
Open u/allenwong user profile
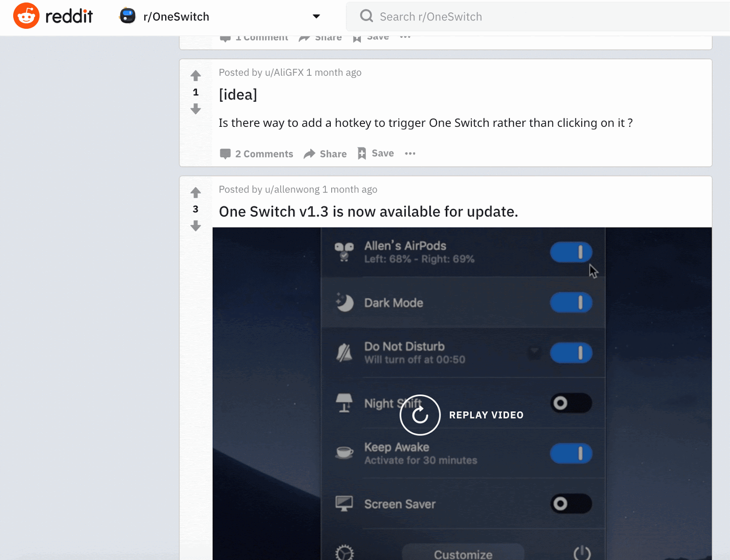[x=292, y=190]
